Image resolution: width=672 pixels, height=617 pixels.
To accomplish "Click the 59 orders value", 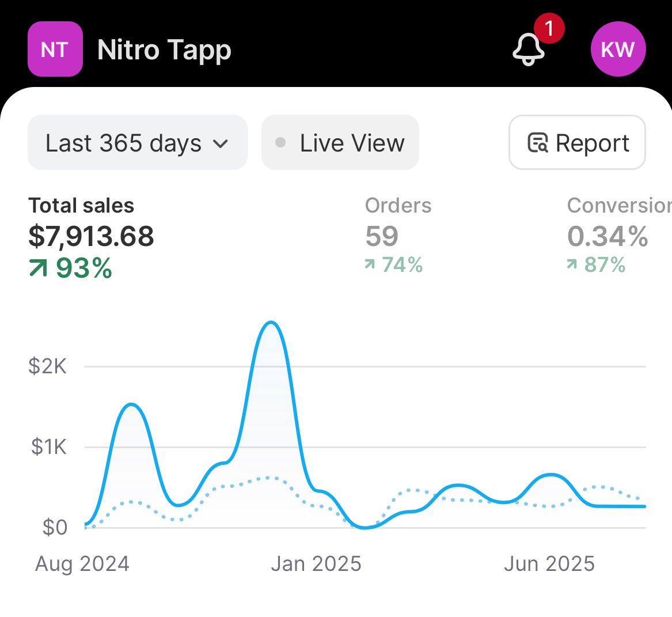I will 381,236.
